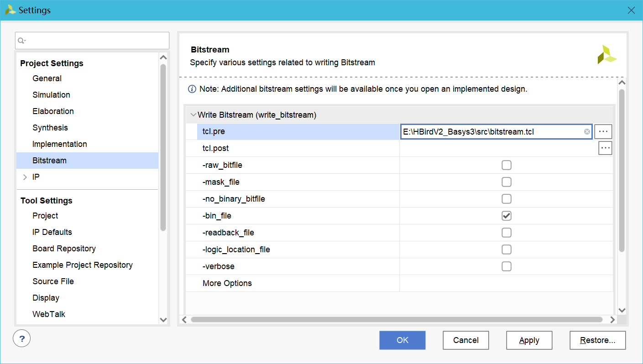Screen dimensions: 643x364
Task: Click the info icon beside the Note
Action: 192,89
